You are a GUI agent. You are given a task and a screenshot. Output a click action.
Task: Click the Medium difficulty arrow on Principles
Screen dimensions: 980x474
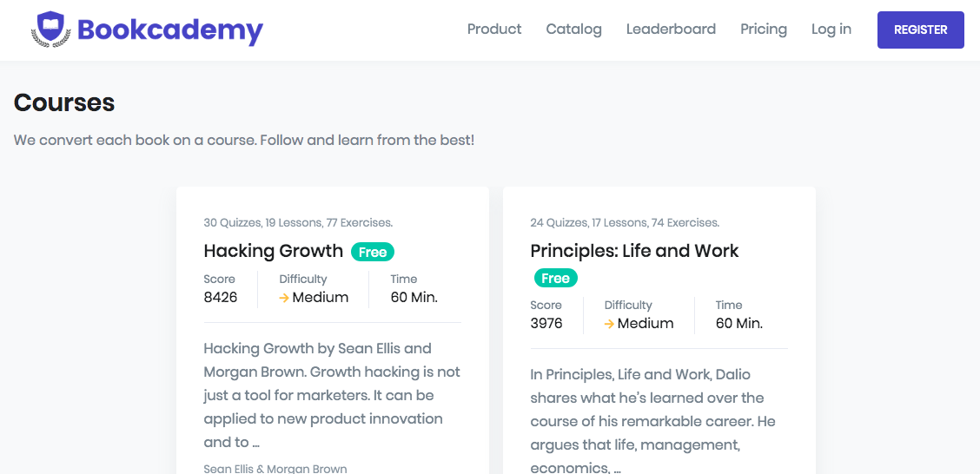click(609, 324)
